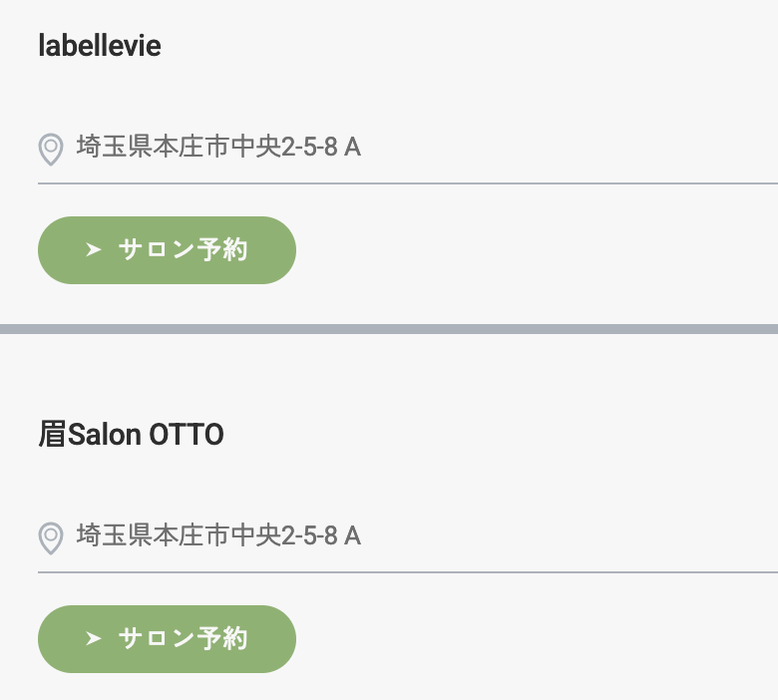Click the サロン characters on 眉Salon OTTO's booking button
This screenshot has height=700, width=778.
(157, 638)
